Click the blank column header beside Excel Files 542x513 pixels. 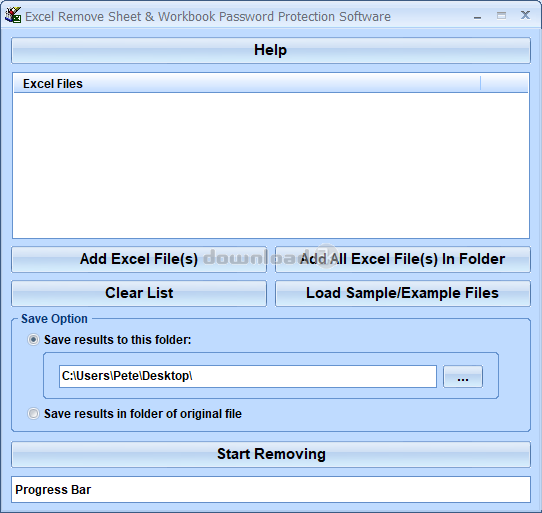[x=504, y=84]
